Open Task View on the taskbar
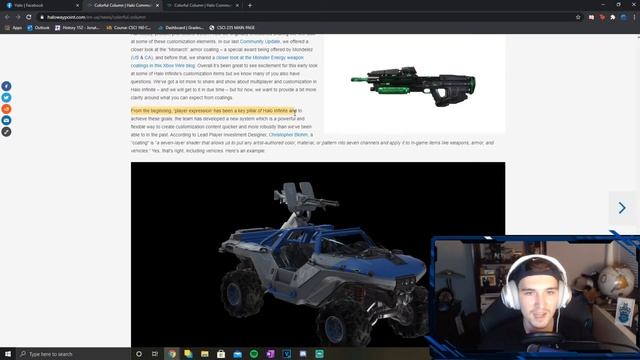Image resolution: width=640 pixels, height=360 pixels. click(x=155, y=354)
